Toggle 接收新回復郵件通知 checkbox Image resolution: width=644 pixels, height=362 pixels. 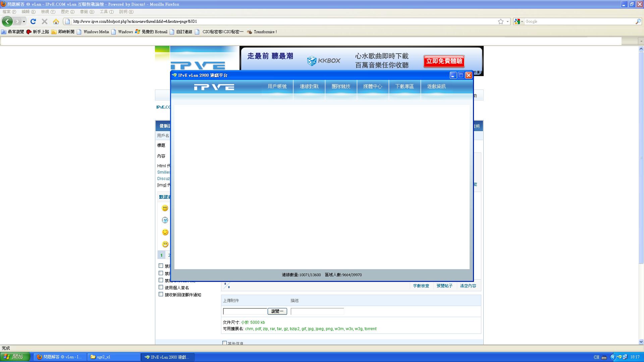pyautogui.click(x=161, y=294)
